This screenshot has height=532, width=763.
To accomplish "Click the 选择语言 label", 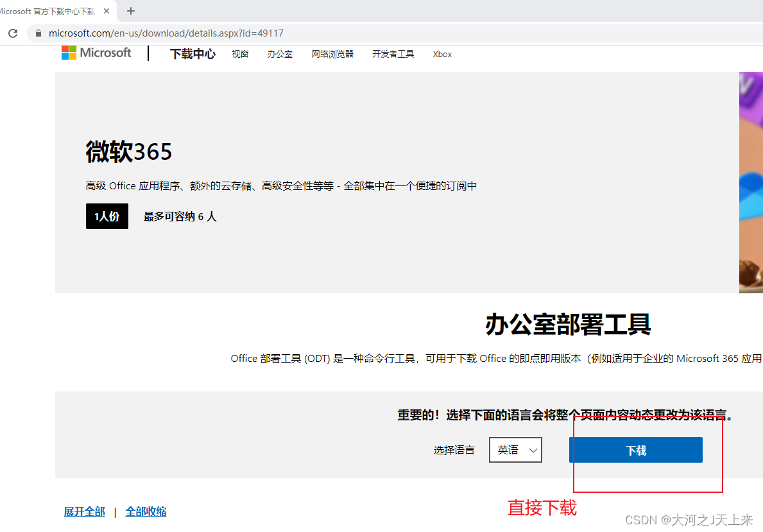I will (454, 450).
